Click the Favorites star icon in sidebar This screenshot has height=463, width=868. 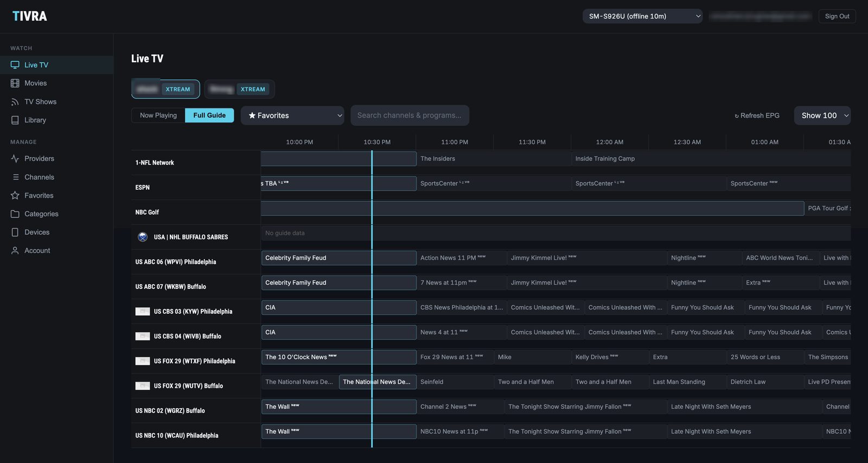pos(15,196)
